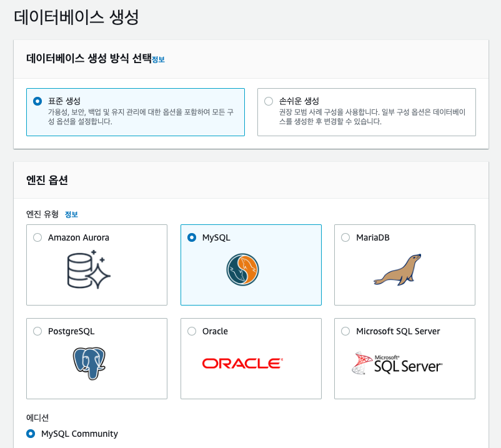The image size is (501, 448).
Task: Click the 에디션 label
Action: (37, 417)
